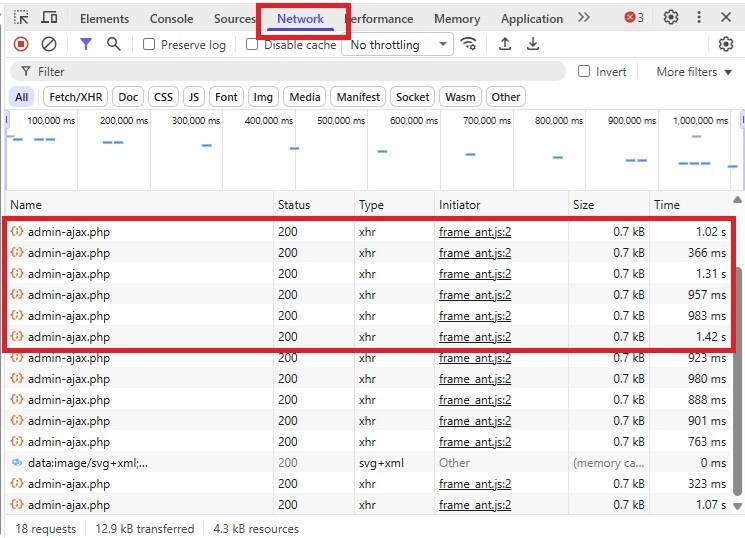Screen dimensions: 745x538
Task: Focus the Filter text input
Action: point(288,72)
